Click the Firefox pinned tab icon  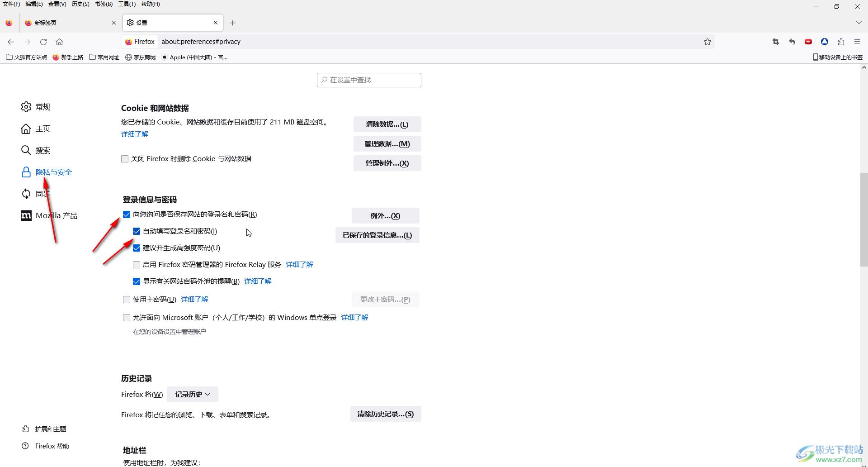tap(9, 23)
